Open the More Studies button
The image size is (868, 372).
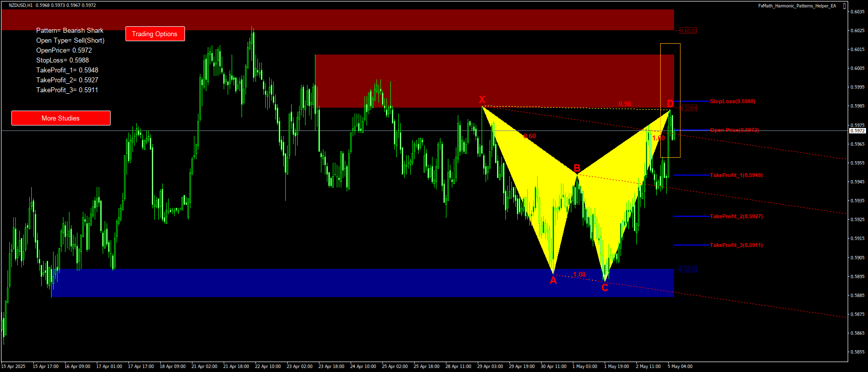click(x=61, y=118)
